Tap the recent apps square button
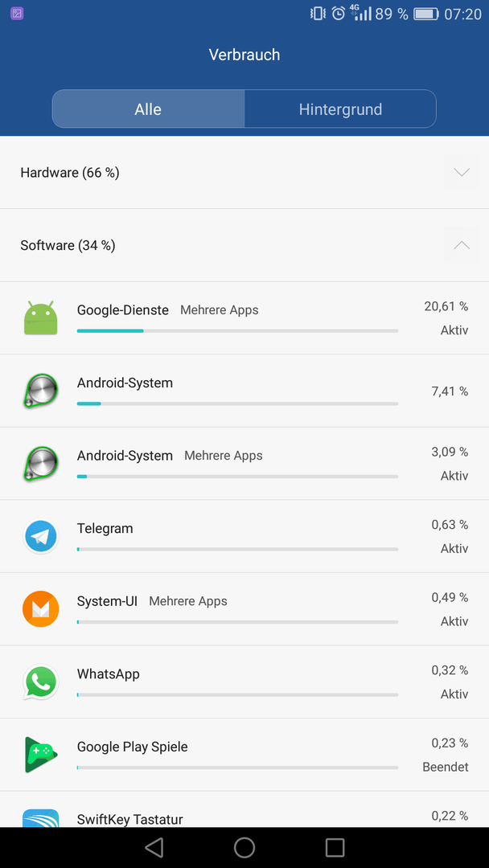 point(335,847)
